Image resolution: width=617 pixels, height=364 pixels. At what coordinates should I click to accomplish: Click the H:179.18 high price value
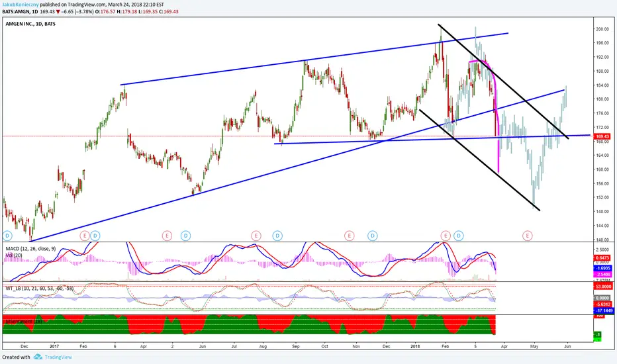(x=127, y=12)
